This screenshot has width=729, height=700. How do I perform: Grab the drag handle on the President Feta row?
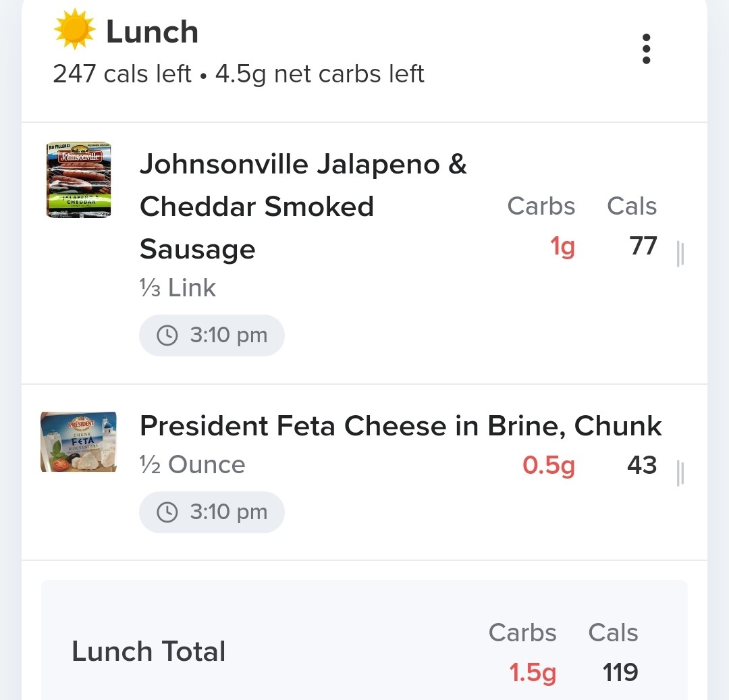[x=680, y=473]
